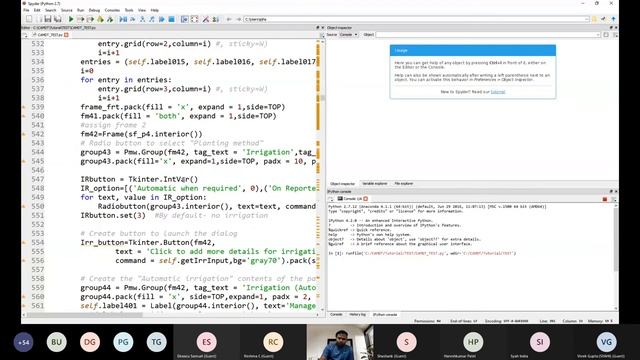Go back with the left arrow icon
The image size is (640, 360).
(x=229, y=19)
